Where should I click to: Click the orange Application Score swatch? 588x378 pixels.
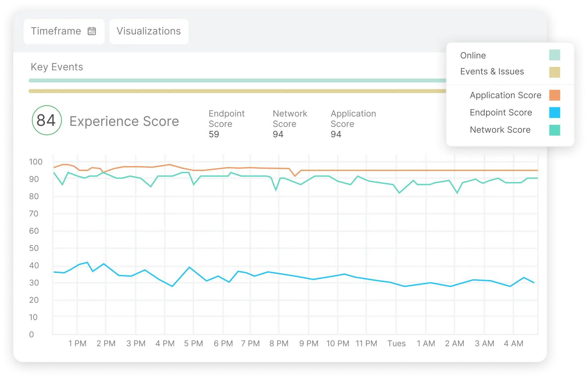tap(554, 95)
